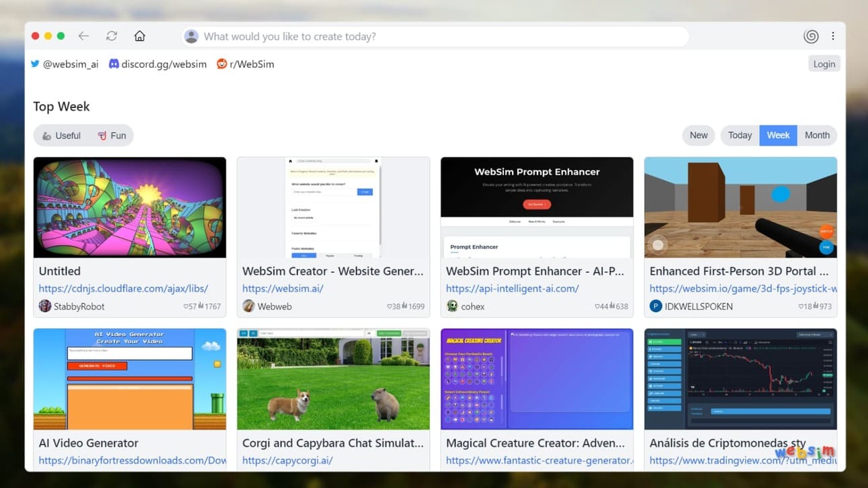Click the 'Top Week' heading
The width and height of the screenshot is (868, 488).
61,107
